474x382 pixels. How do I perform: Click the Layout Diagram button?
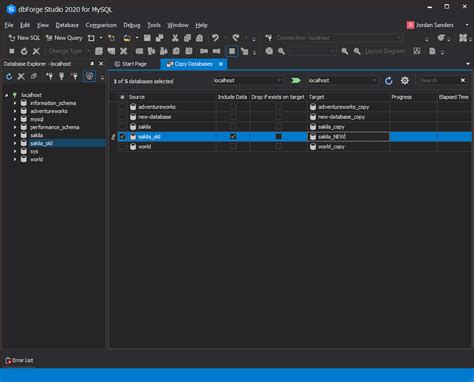385,51
